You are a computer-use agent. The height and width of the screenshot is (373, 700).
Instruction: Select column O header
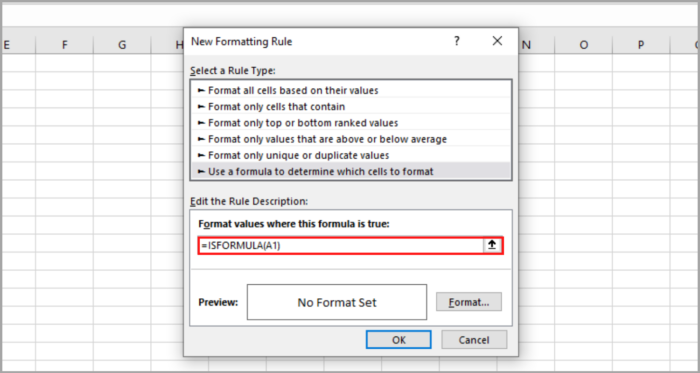click(x=583, y=45)
